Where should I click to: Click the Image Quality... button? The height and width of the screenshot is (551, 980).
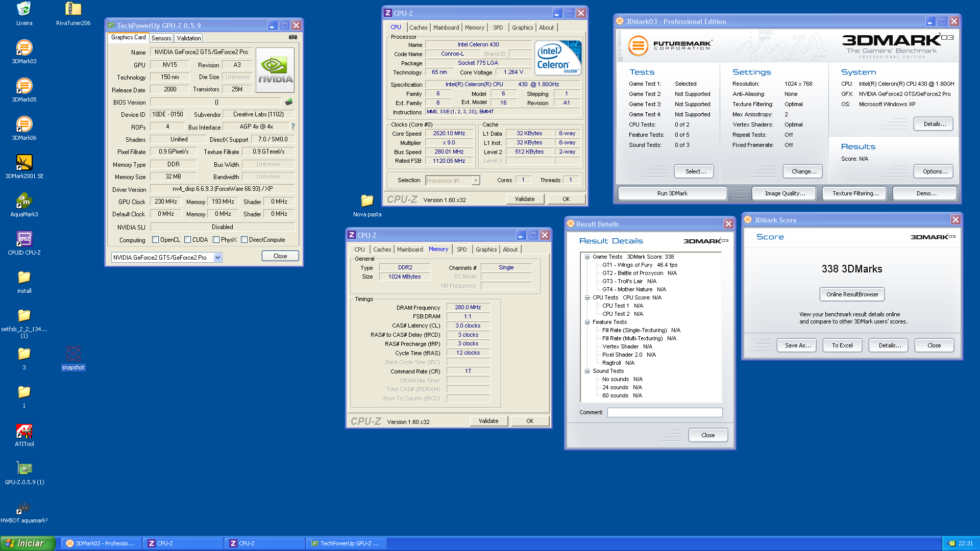click(785, 193)
